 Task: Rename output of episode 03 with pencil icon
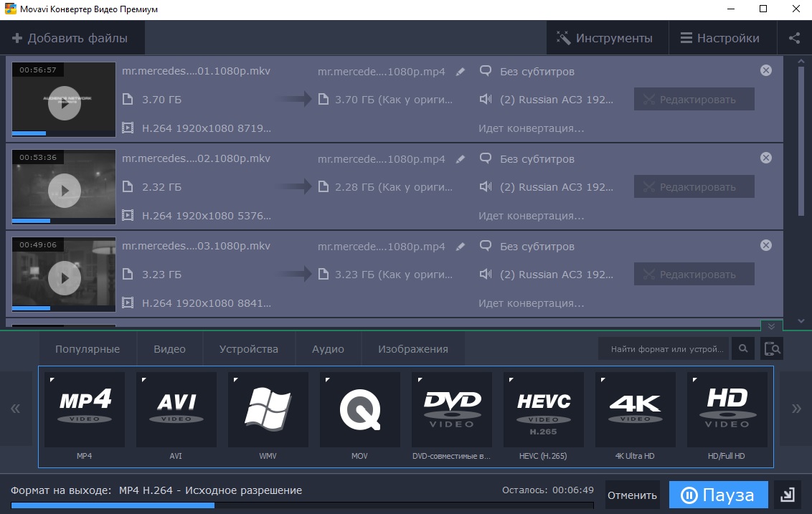461,247
